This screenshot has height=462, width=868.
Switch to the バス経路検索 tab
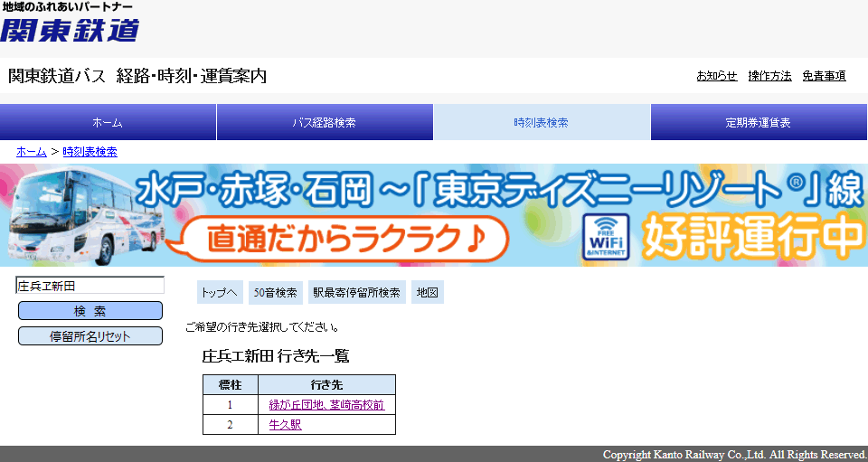click(x=325, y=122)
